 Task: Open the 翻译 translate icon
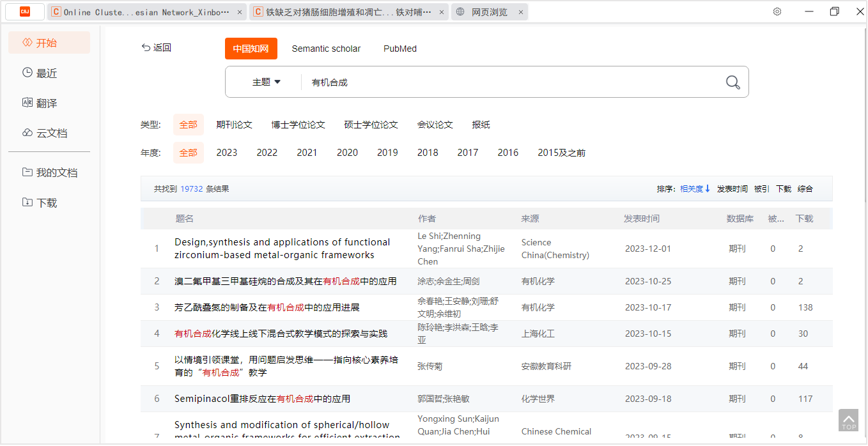(x=27, y=103)
